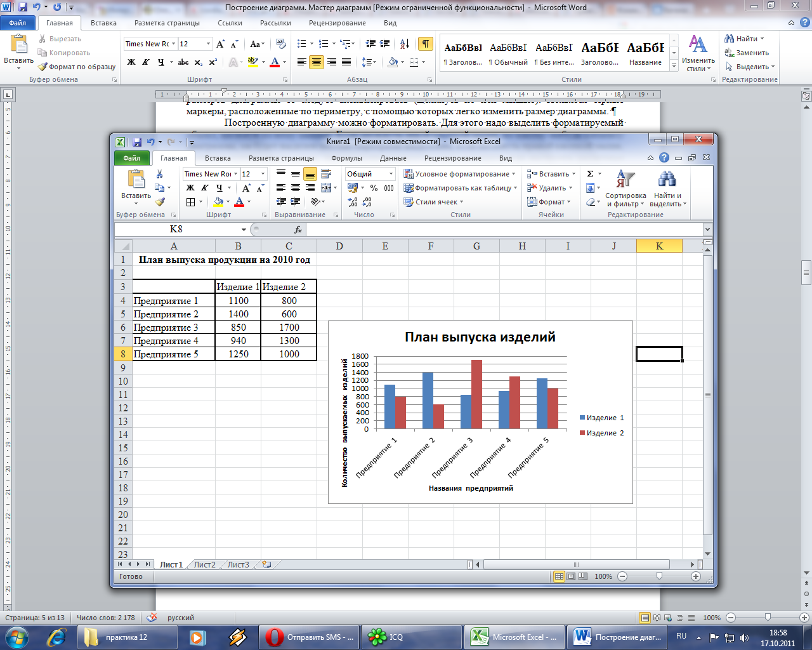Open Excel Format as Table (Форматировать как таблицу) dropdown
Viewport: 812px width, 650px height.
coord(460,188)
